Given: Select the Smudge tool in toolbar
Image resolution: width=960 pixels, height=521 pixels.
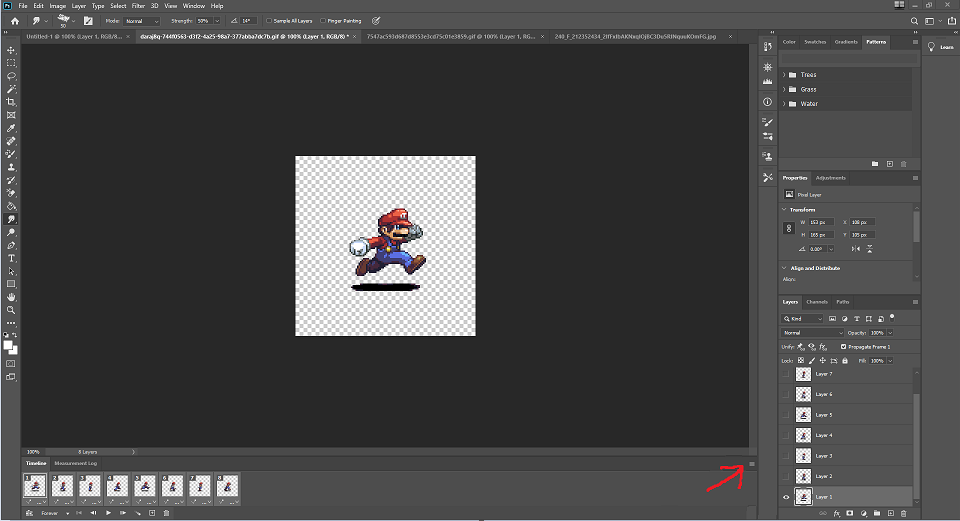Looking at the screenshot, I should tap(11, 219).
